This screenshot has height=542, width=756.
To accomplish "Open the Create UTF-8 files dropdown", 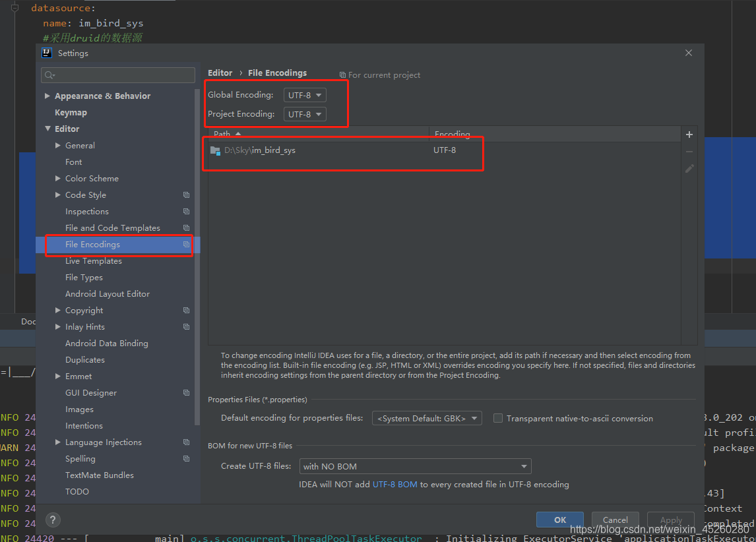I will (x=415, y=466).
